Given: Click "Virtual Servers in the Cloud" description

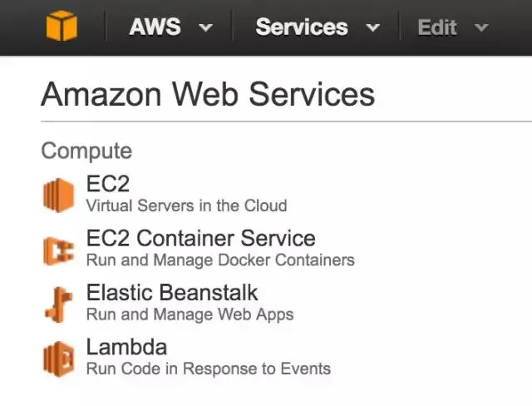Looking at the screenshot, I should pyautogui.click(x=186, y=205).
